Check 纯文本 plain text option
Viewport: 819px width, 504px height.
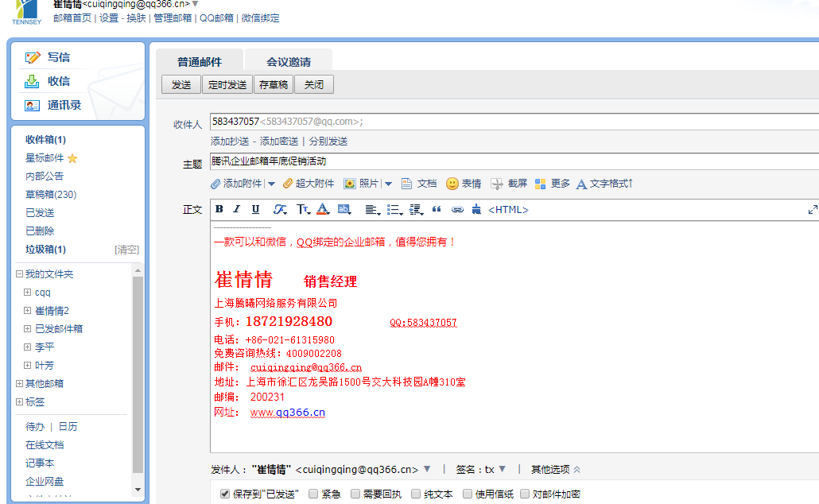(415, 493)
